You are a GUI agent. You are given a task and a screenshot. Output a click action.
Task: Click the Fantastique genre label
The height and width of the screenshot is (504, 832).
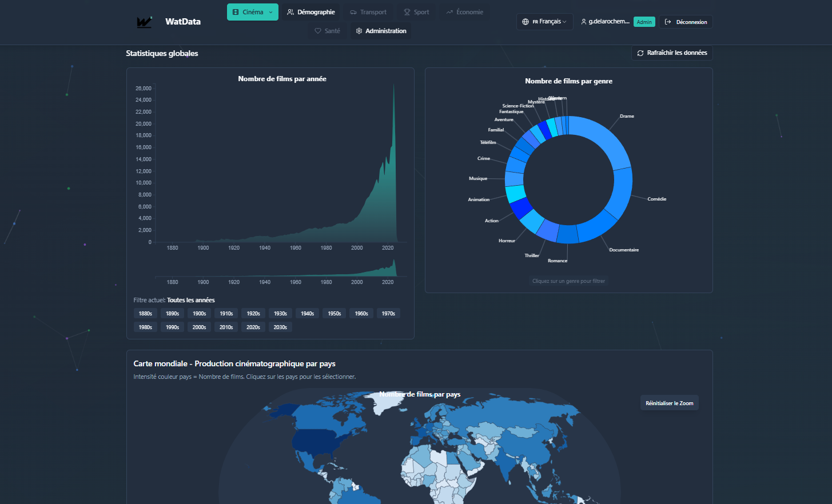(511, 111)
